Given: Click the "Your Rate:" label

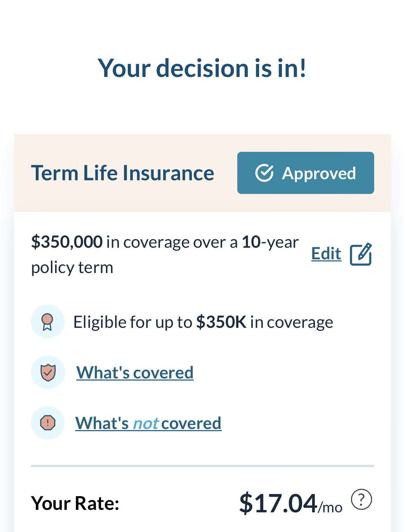Looking at the screenshot, I should [75, 502].
